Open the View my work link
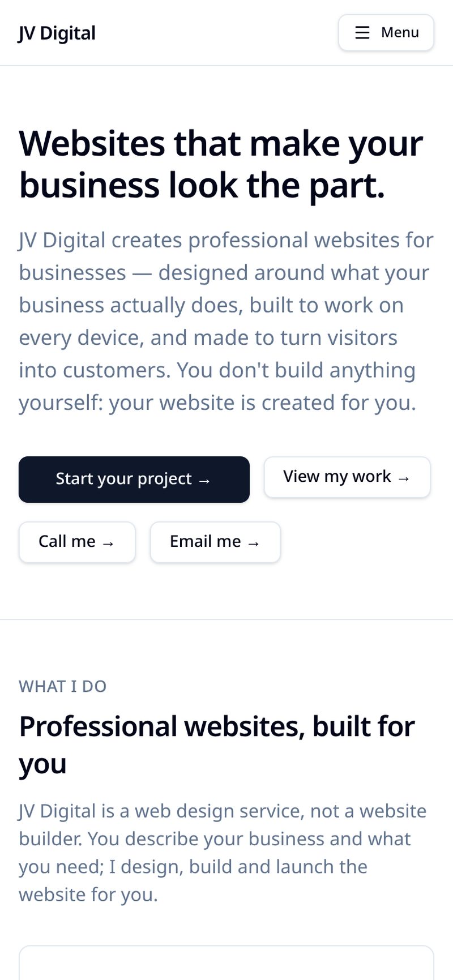Image resolution: width=453 pixels, height=980 pixels. click(x=347, y=477)
